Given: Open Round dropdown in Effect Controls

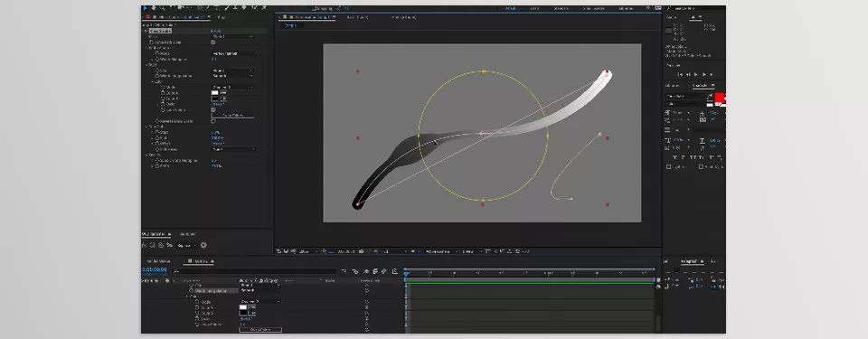Looking at the screenshot, I should (x=232, y=71).
